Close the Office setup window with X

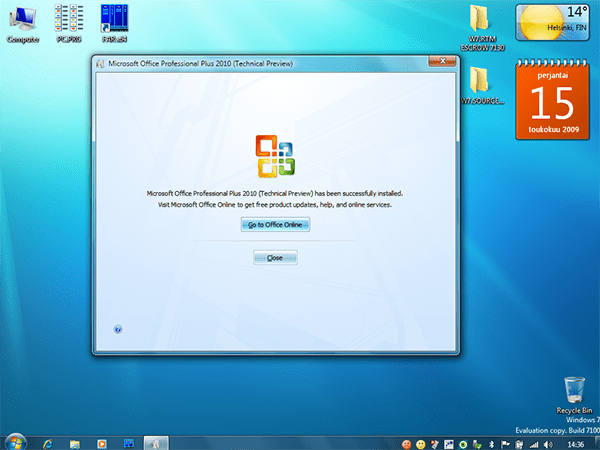(x=442, y=61)
